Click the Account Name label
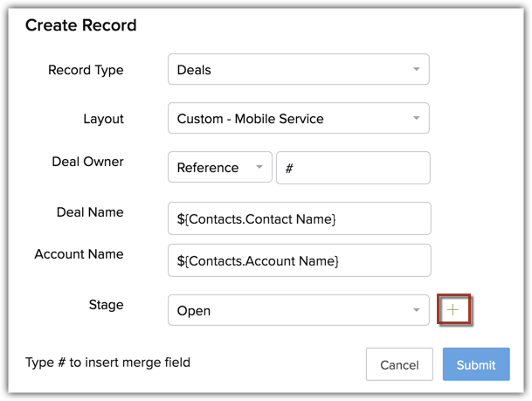 [79, 254]
